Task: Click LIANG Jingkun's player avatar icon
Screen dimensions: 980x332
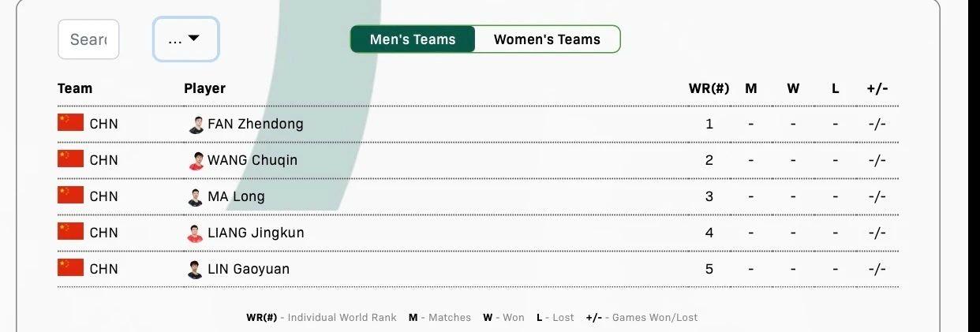Action: click(196, 233)
